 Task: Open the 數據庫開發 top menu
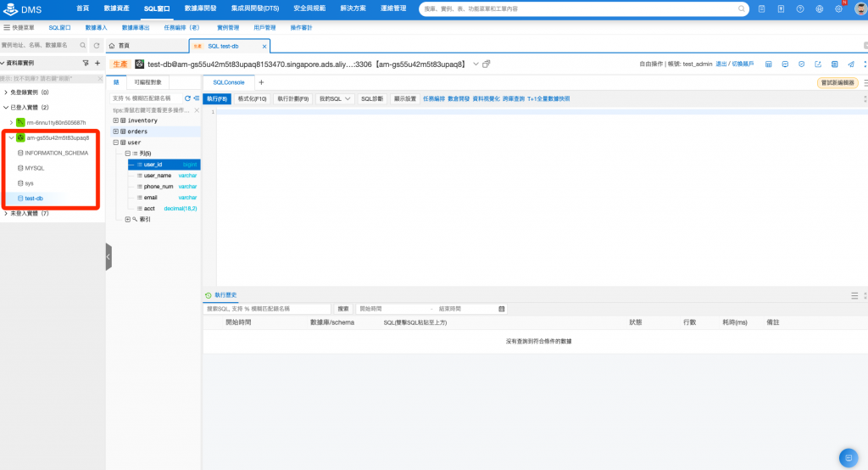coord(200,8)
